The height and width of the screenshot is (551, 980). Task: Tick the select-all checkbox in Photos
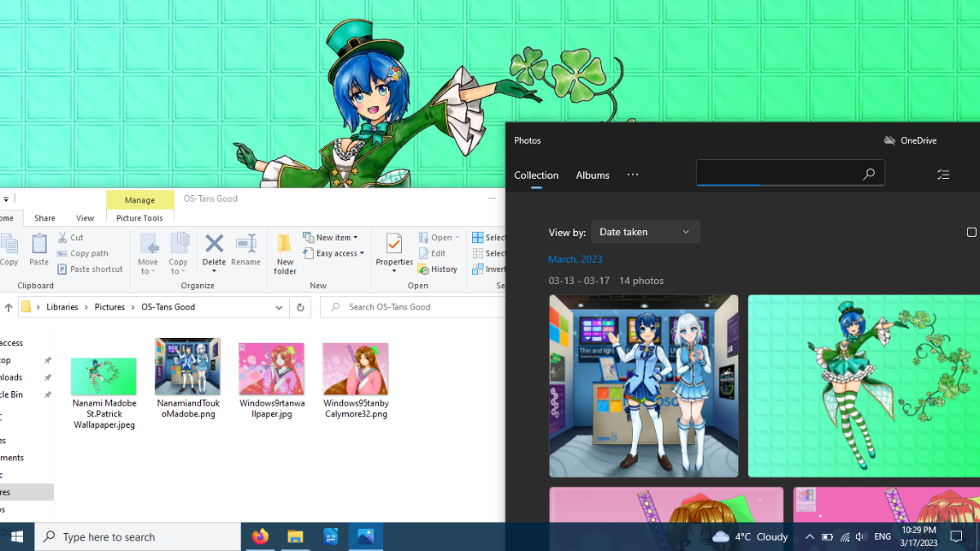pos(972,233)
